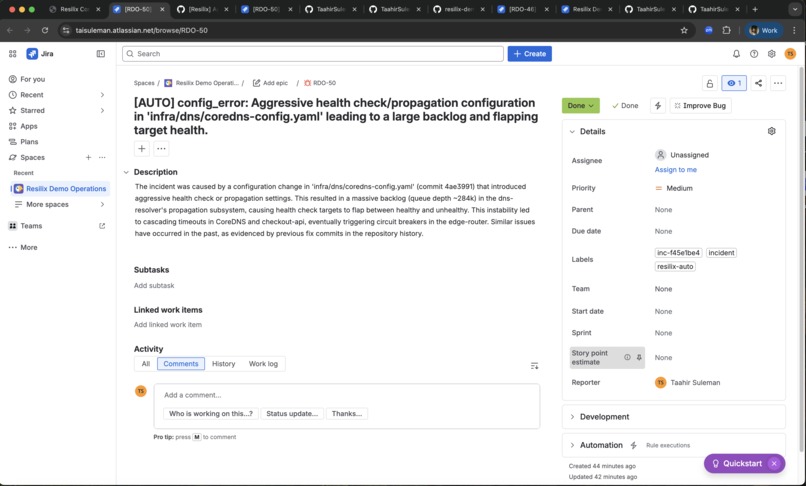This screenshot has width=806, height=486.
Task: Click the sort order icon in Activity
Action: pyautogui.click(x=534, y=366)
